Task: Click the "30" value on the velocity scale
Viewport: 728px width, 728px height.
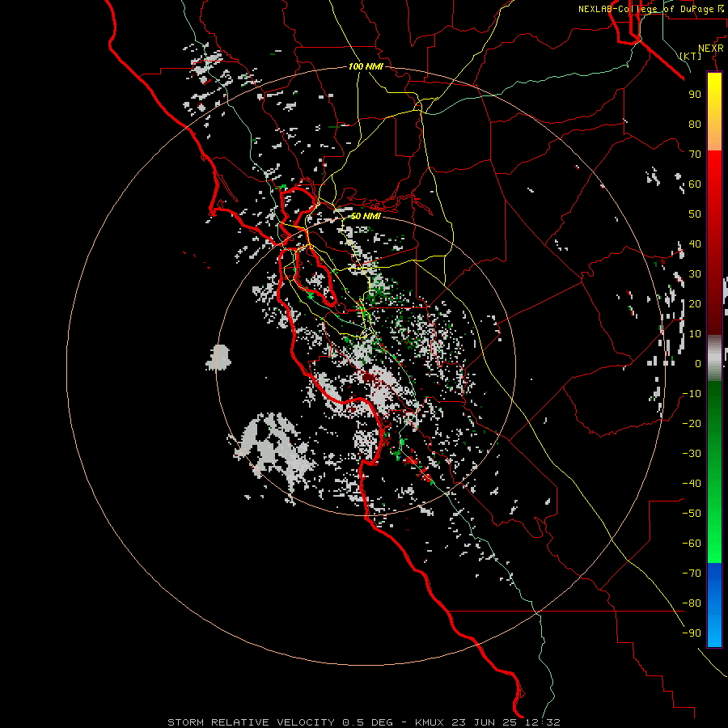Action: 695,274
